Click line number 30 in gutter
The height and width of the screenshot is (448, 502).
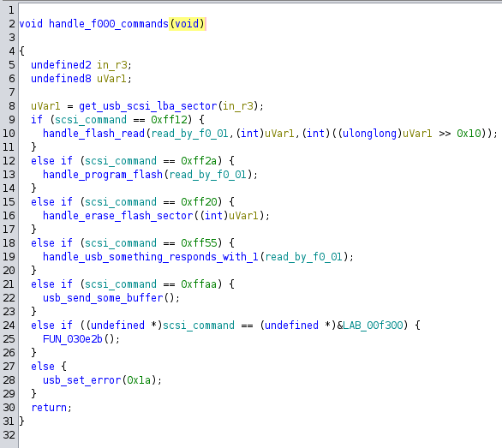[x=9, y=408]
